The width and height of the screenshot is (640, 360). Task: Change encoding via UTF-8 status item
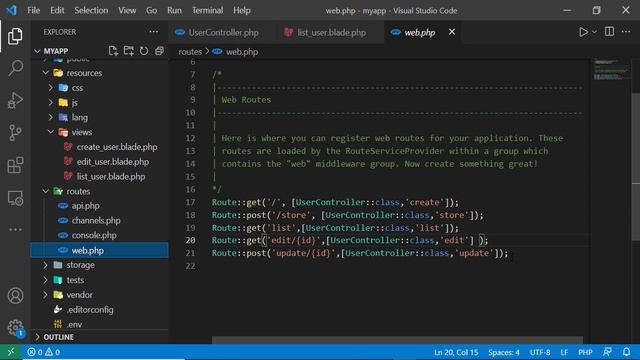[540, 352]
